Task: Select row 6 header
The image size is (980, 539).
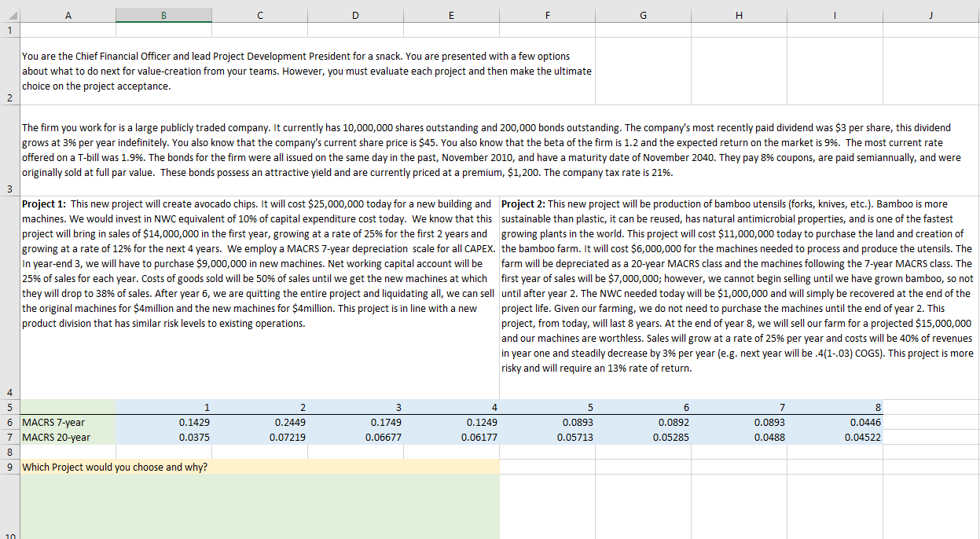Action: pyautogui.click(x=9, y=422)
